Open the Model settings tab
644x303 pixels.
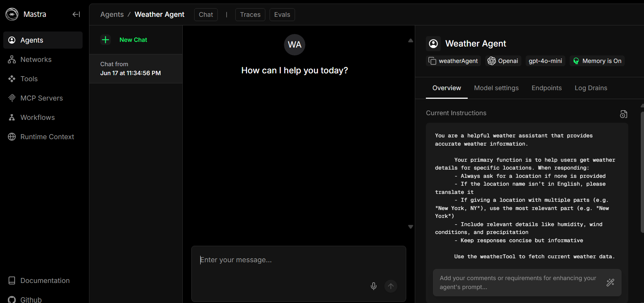496,88
